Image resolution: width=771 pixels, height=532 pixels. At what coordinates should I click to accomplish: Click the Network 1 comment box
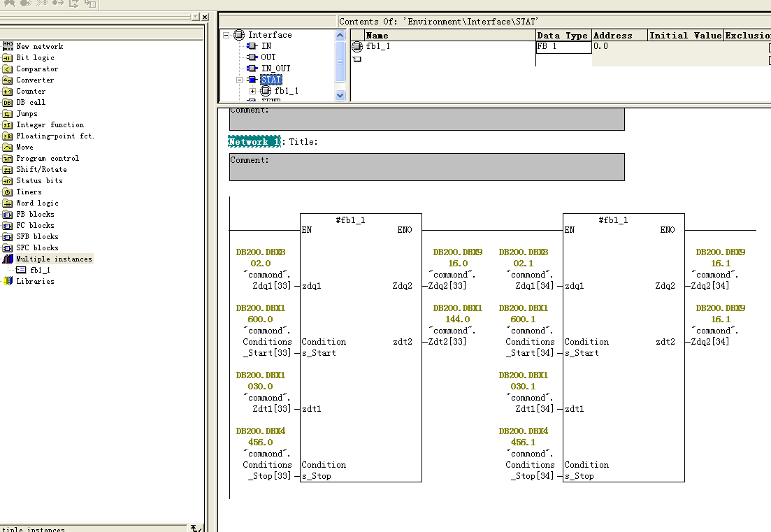click(x=427, y=167)
